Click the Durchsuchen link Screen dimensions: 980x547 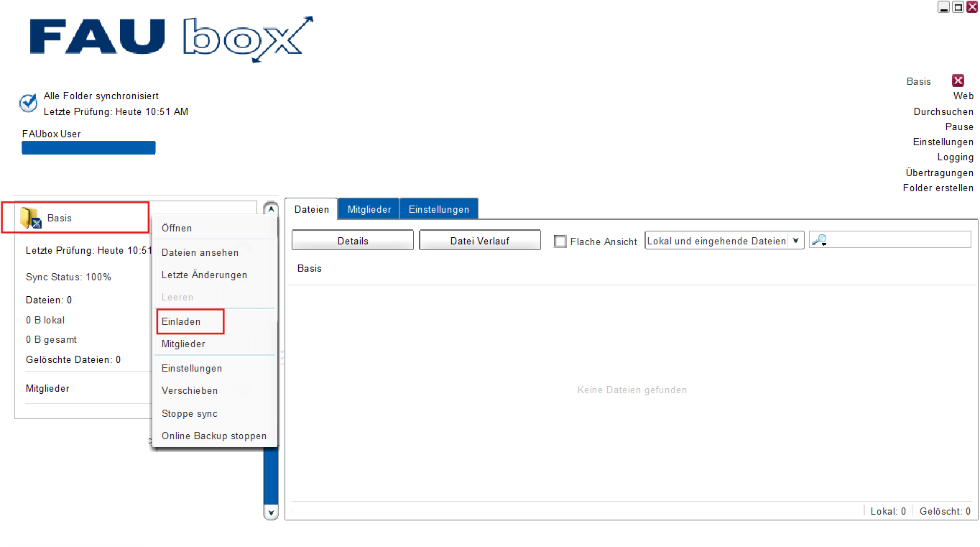coord(943,111)
